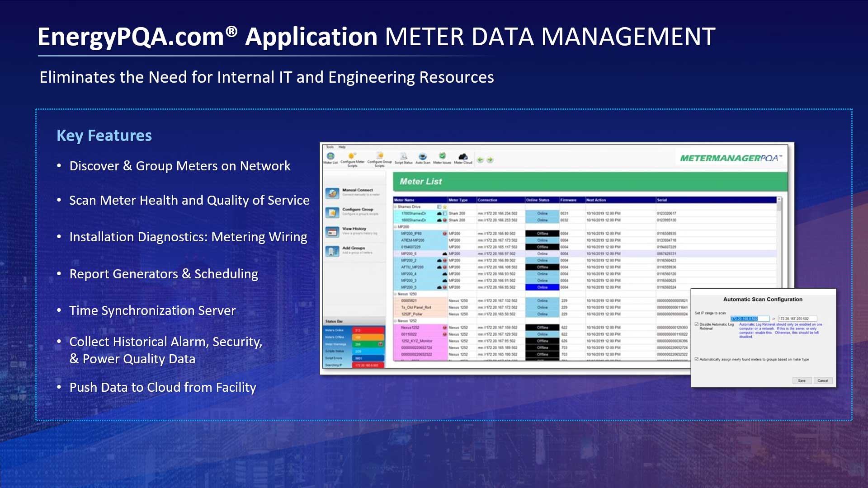868x488 pixels.
Task: Click the green forward arrow in the toolbar
Action: point(490,160)
